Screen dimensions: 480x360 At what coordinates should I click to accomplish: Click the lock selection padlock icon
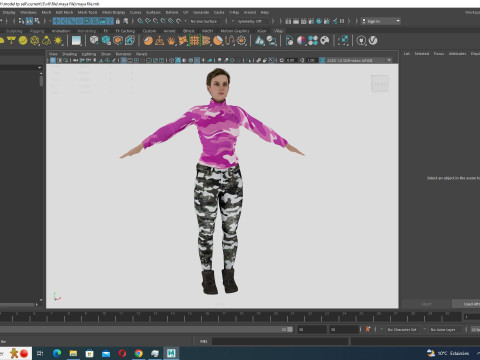118,21
